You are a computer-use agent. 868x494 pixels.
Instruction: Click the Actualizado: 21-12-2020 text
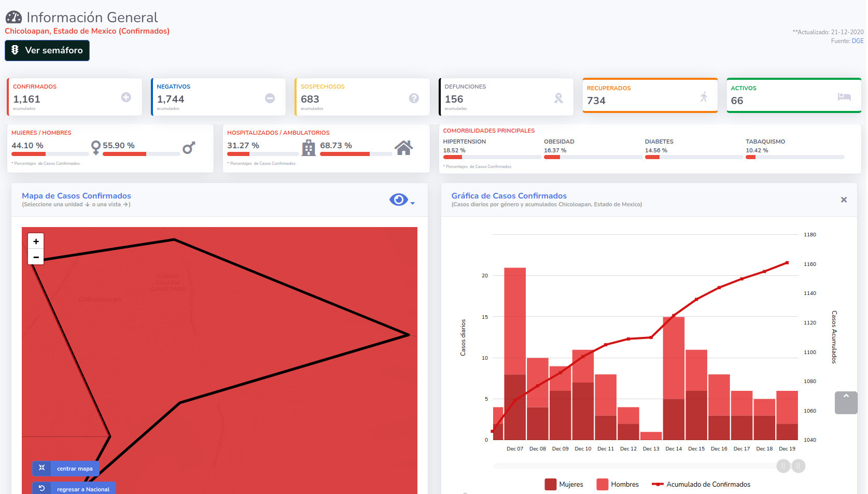click(x=828, y=32)
